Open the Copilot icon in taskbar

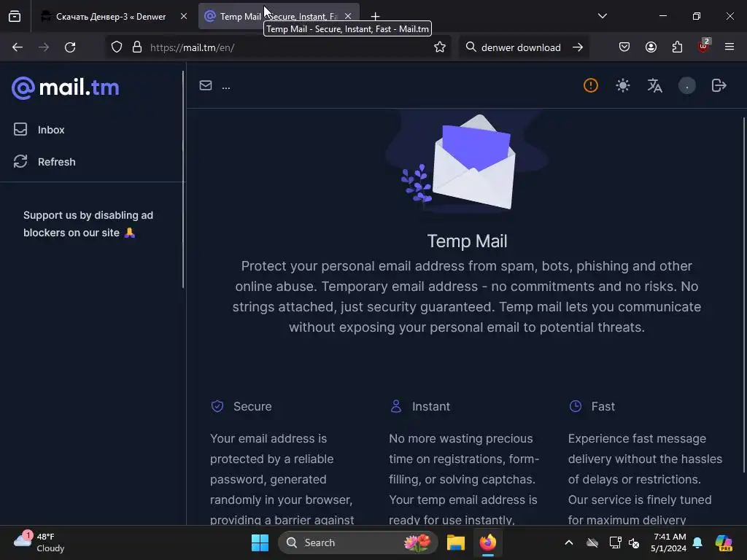tap(724, 542)
